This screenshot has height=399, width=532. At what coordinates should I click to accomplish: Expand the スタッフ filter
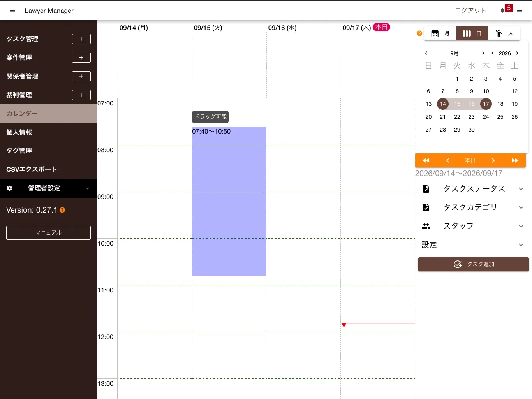474,226
